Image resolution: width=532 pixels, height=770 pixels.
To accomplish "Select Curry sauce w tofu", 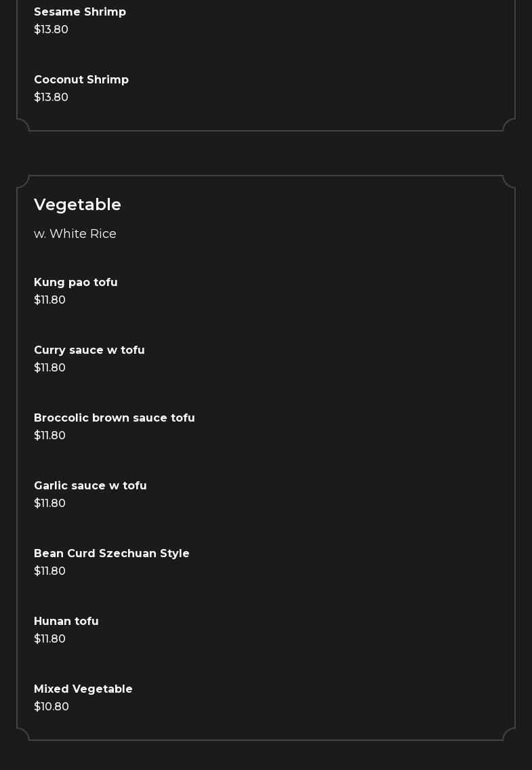I will tap(89, 350).
